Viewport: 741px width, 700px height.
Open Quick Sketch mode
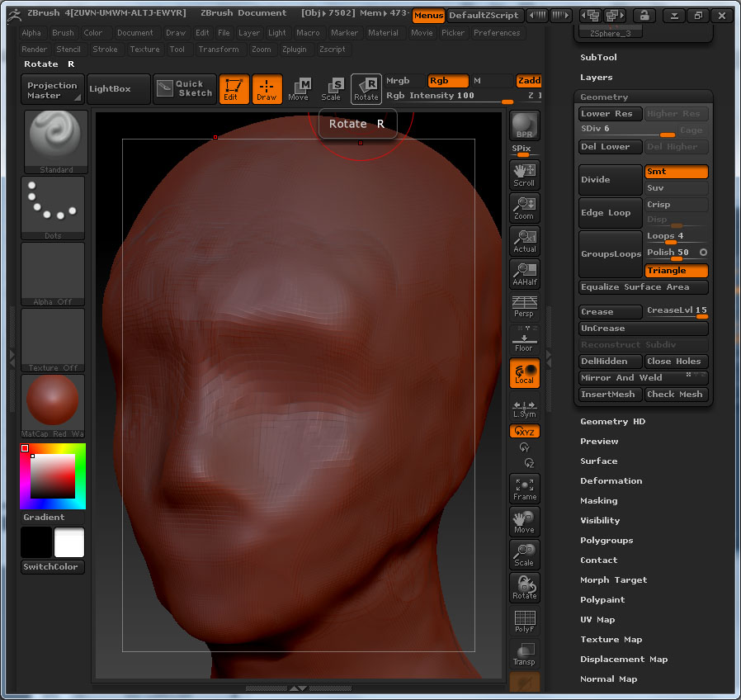pyautogui.click(x=185, y=88)
